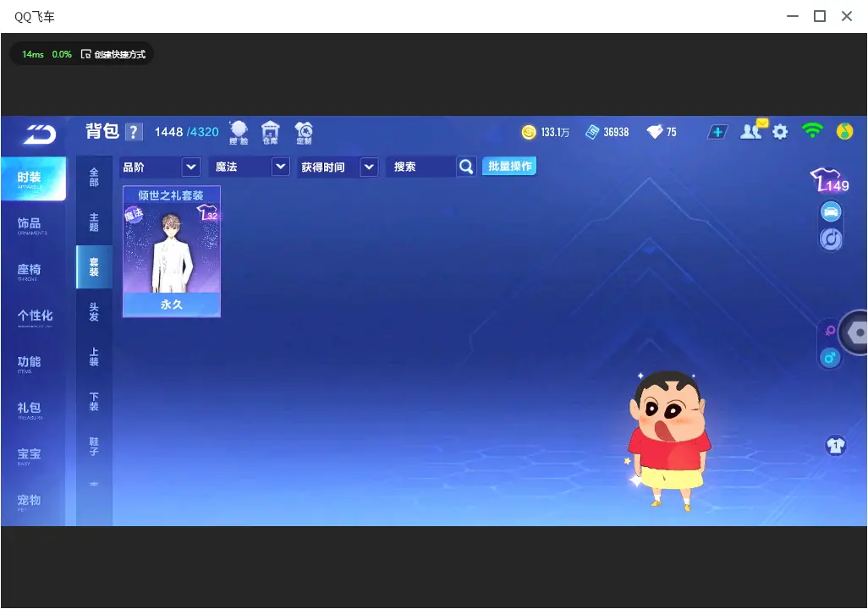Click the 0.0% packet loss indicator
Image resolution: width=868 pixels, height=609 pixels.
pos(62,54)
